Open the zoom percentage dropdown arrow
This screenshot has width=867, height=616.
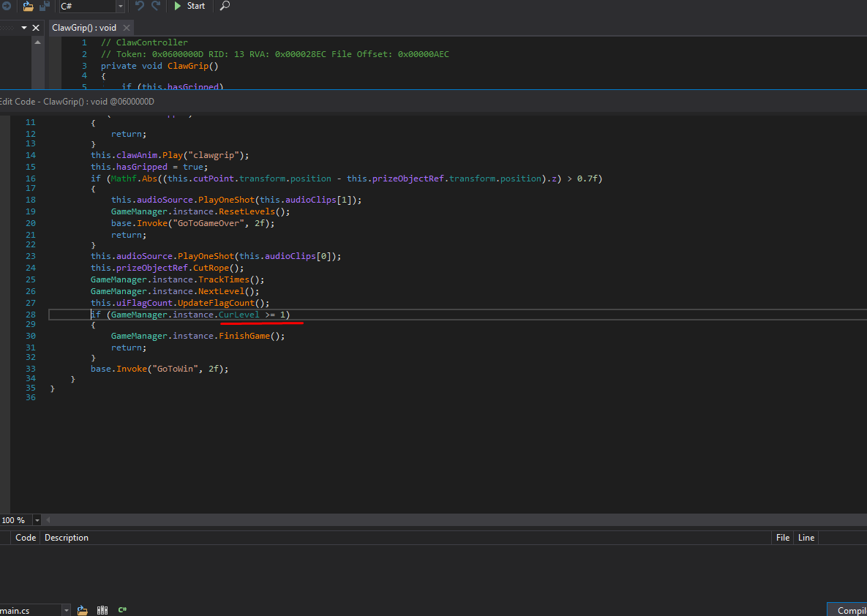click(37, 520)
